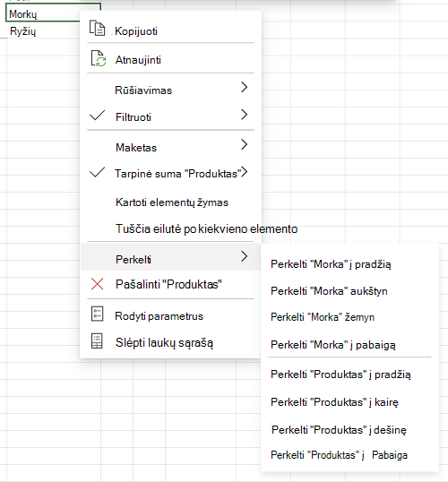Select the Morkų cell

click(x=43, y=13)
